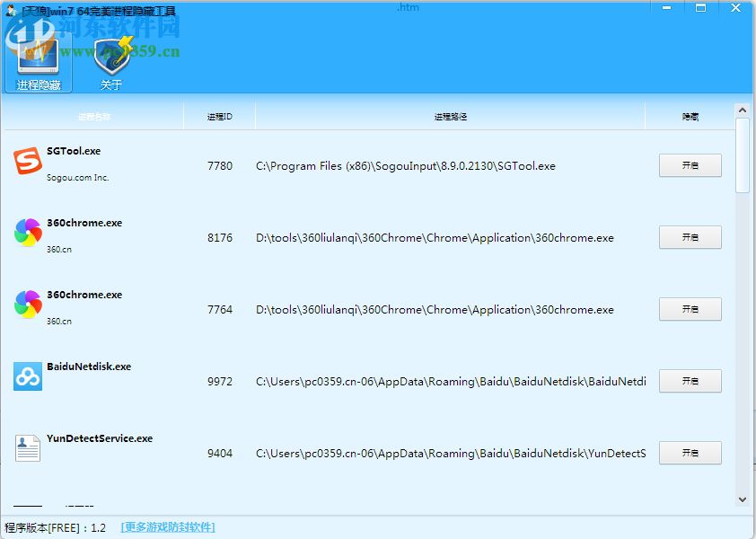Viewport: 756px width, 539px height.
Task: Click BaiduNetdisk.exe path text
Action: [451, 382]
